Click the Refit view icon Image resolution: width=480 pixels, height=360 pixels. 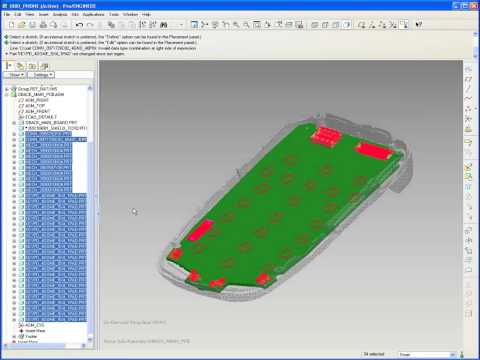pyautogui.click(x=257, y=24)
